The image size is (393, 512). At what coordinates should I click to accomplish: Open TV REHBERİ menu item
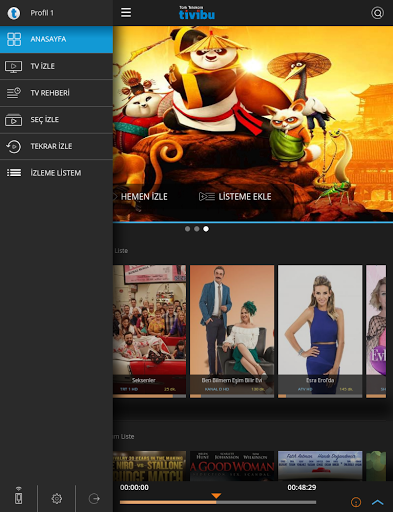coord(56,93)
